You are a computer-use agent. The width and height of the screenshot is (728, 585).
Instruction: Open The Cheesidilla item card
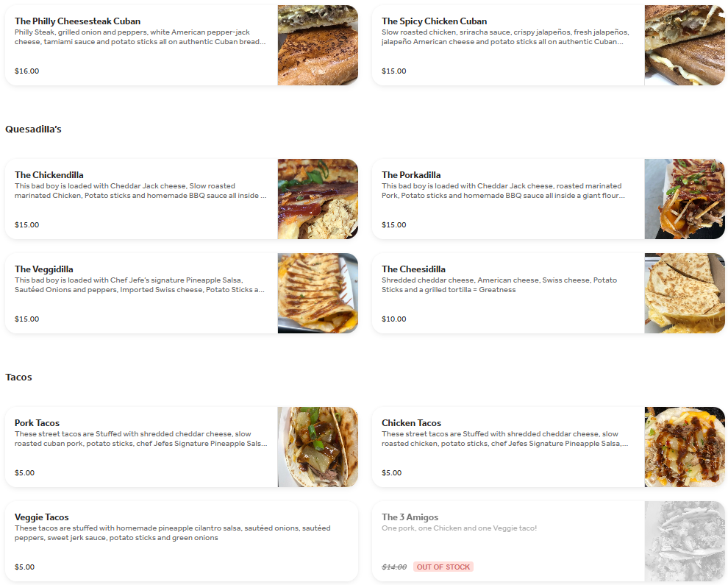click(x=549, y=293)
